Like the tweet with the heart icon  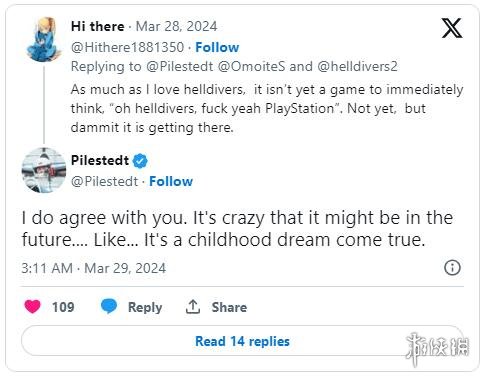click(32, 307)
